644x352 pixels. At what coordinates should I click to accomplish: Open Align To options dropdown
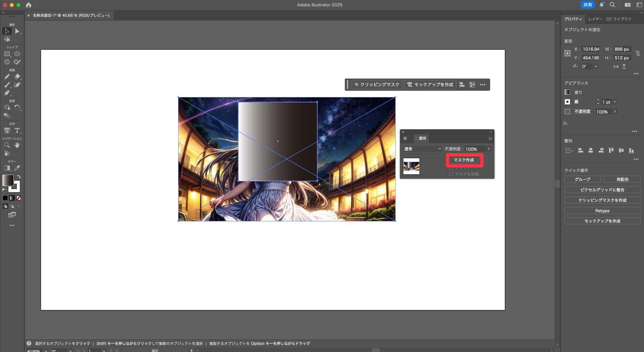pyautogui.click(x=569, y=150)
